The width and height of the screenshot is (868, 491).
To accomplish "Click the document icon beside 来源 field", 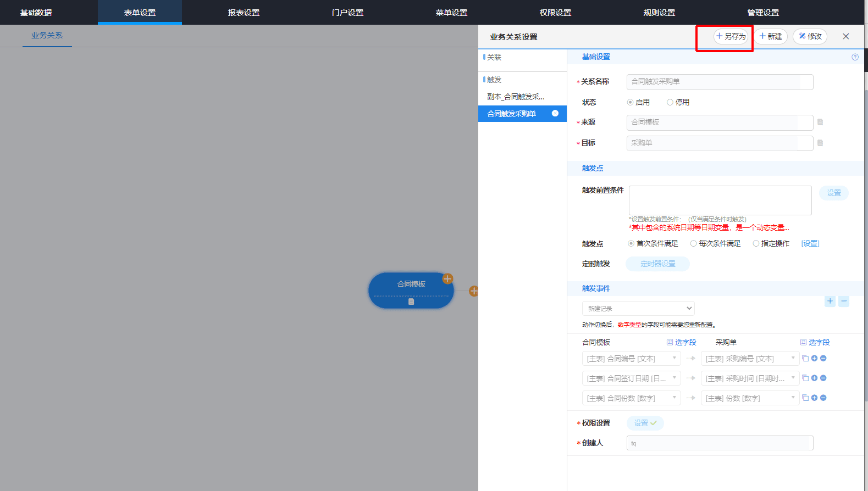I will coord(820,122).
